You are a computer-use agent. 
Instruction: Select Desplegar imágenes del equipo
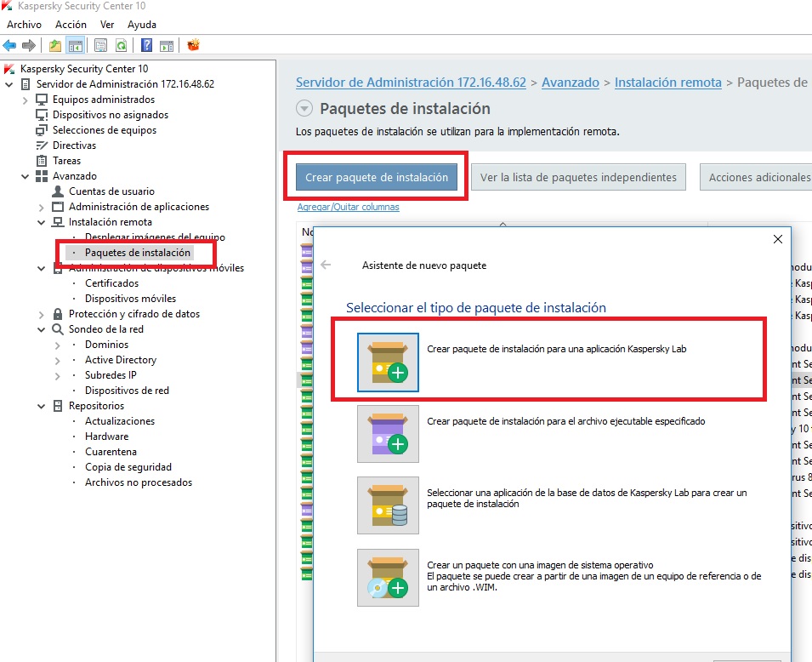click(155, 237)
